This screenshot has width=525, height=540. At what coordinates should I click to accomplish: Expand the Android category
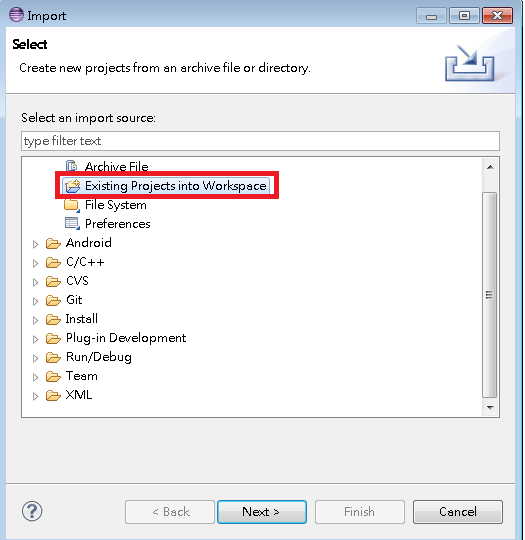coord(35,244)
